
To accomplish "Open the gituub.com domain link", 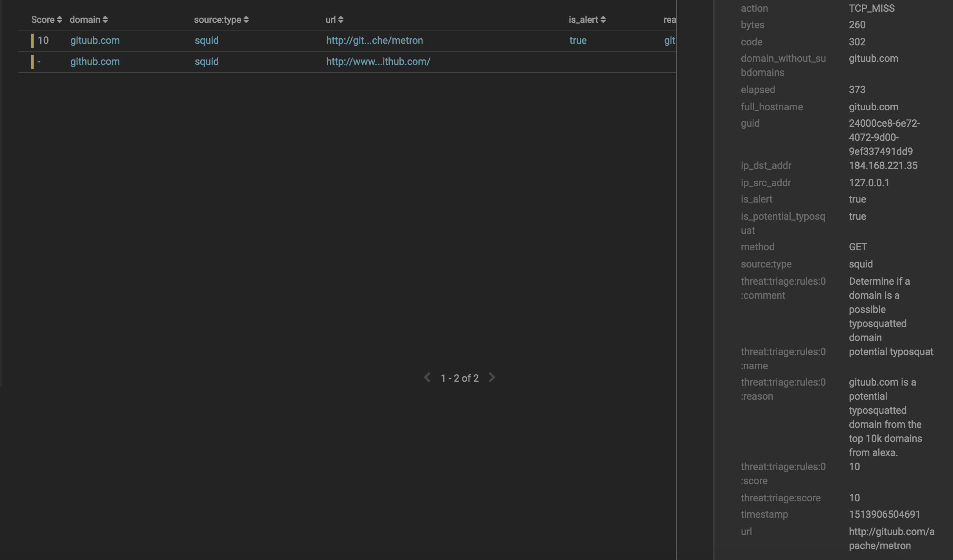I will (95, 41).
